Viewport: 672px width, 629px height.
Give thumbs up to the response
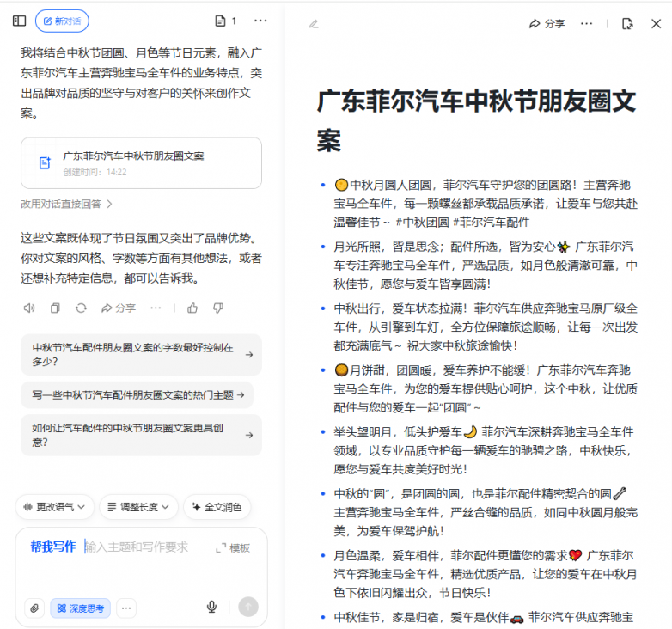coord(192,308)
